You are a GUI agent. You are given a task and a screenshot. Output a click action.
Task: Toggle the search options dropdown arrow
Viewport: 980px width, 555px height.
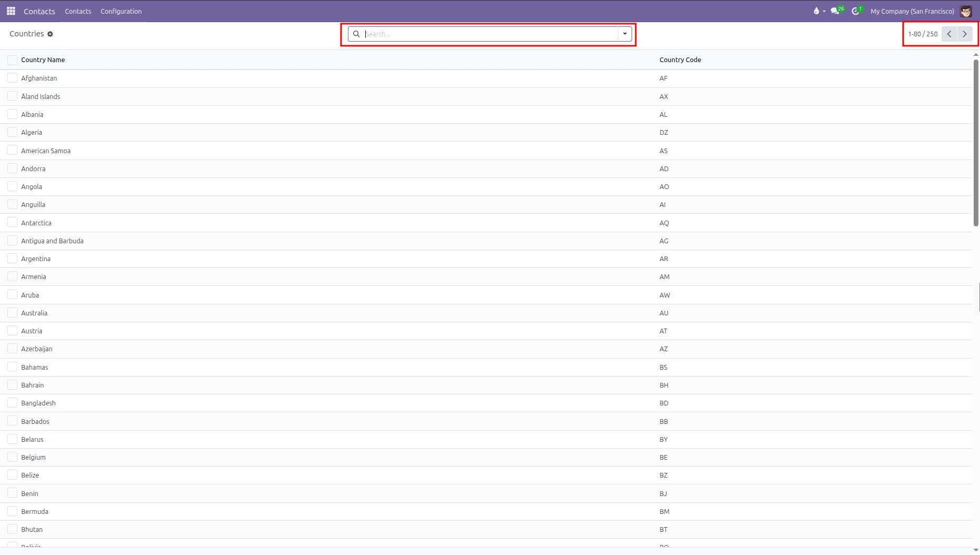[625, 34]
